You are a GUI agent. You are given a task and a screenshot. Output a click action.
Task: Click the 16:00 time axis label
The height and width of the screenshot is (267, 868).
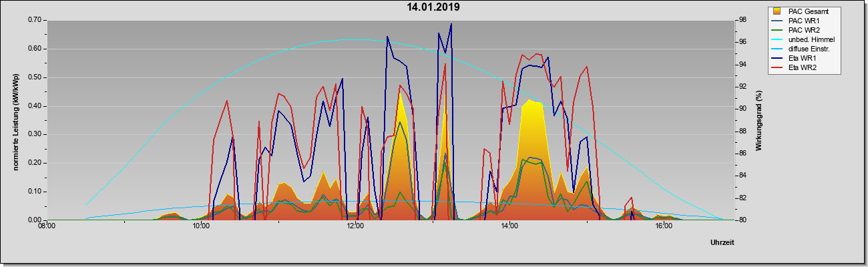664,226
